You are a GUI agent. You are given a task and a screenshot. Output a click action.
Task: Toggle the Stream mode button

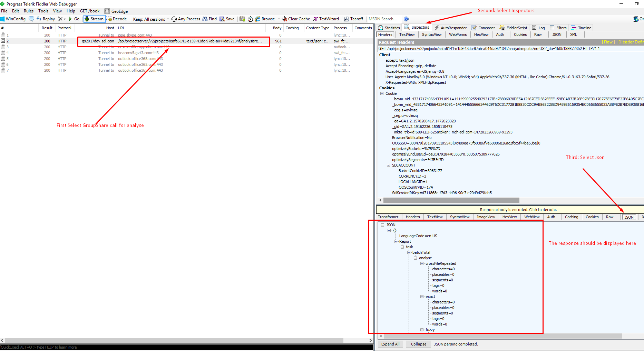tap(94, 19)
